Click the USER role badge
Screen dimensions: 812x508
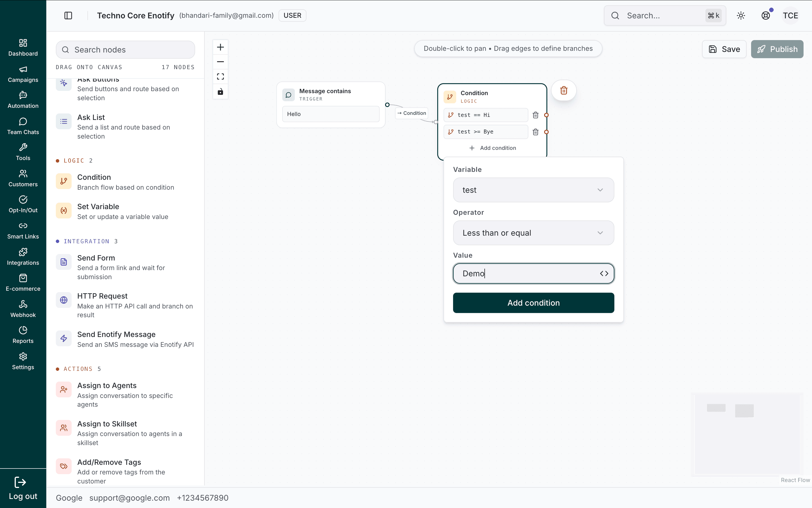(x=292, y=16)
